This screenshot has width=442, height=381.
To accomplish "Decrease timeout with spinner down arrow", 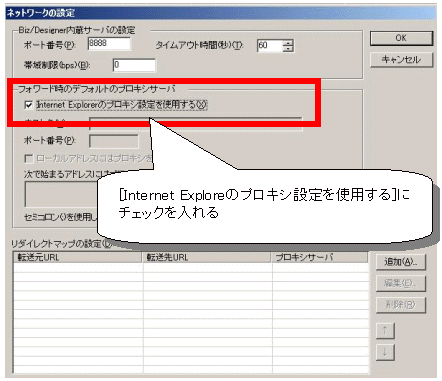I will (288, 49).
